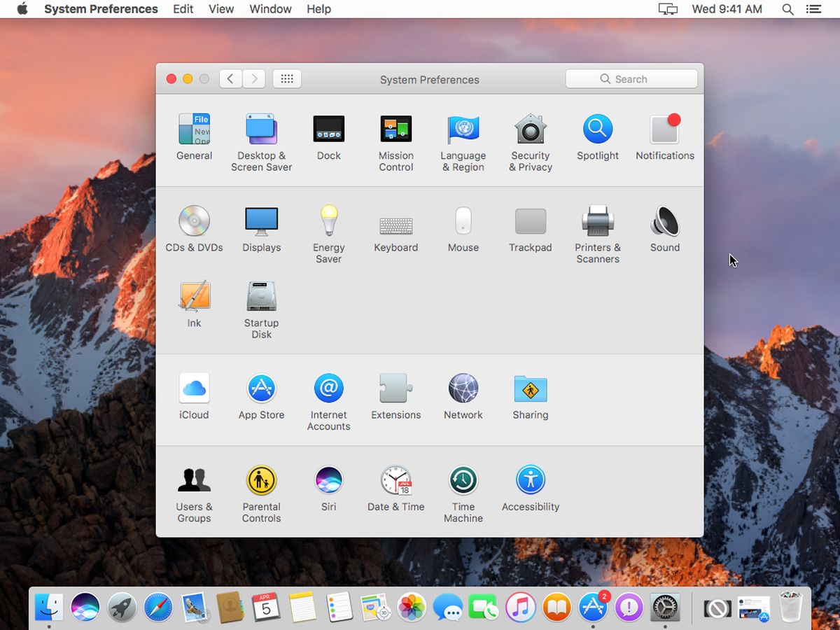Click the back navigation arrow button
Screen dimensions: 840x630
(230, 79)
